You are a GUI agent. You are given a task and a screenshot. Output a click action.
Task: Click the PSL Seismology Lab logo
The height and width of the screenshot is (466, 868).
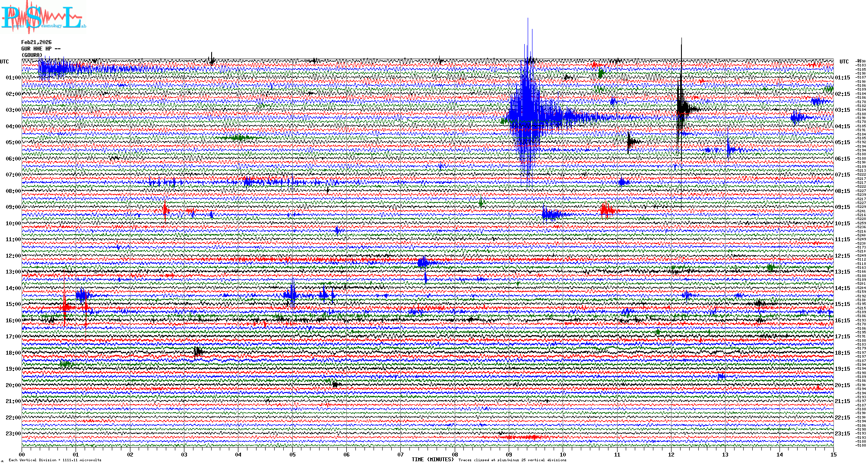pyautogui.click(x=42, y=17)
